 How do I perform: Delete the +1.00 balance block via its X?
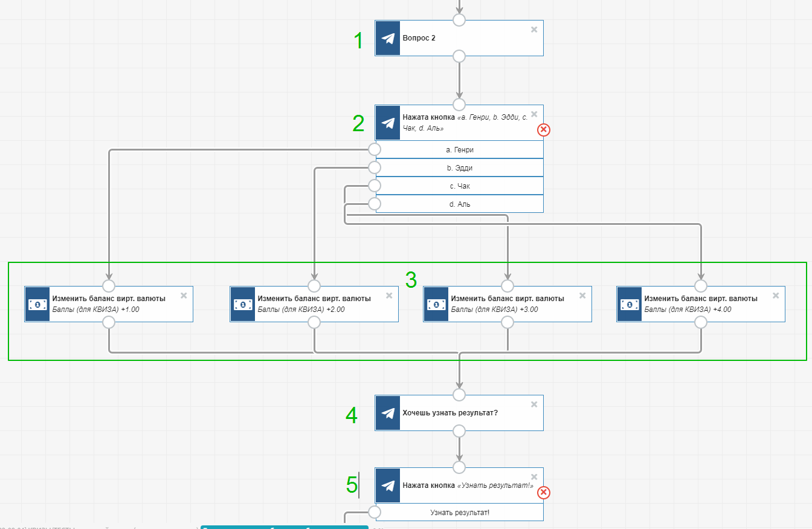pyautogui.click(x=184, y=296)
